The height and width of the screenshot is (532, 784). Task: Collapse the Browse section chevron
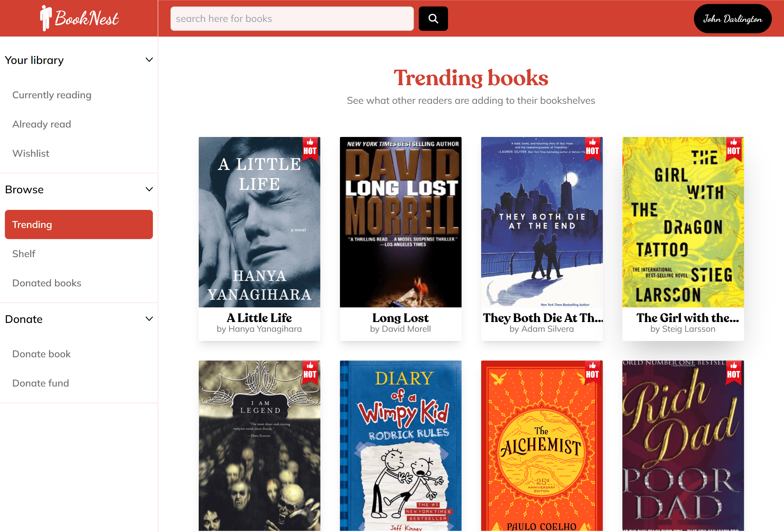[x=149, y=189]
